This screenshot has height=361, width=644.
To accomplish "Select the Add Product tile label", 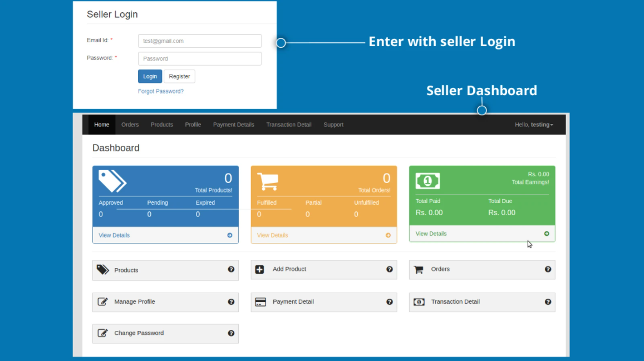I will click(289, 269).
